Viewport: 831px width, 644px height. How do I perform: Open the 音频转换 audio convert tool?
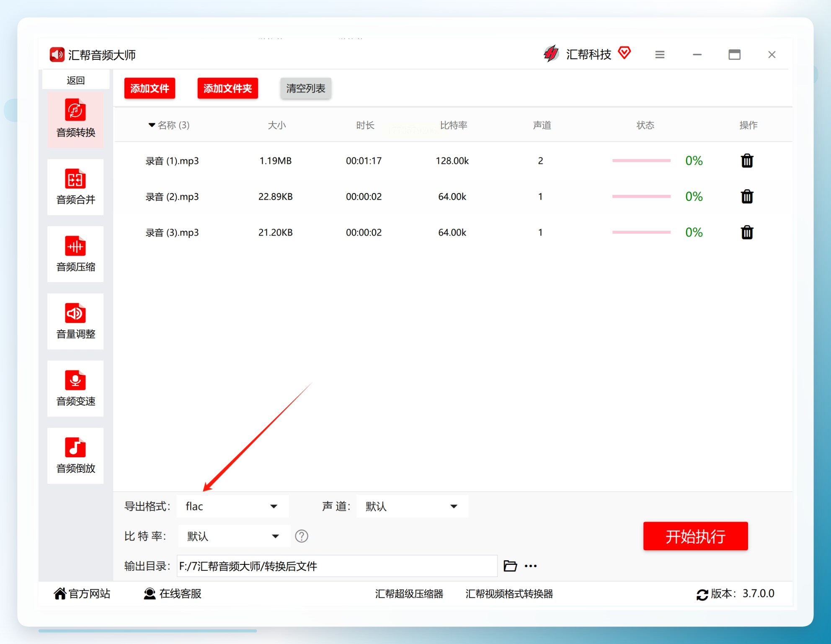[x=75, y=119]
